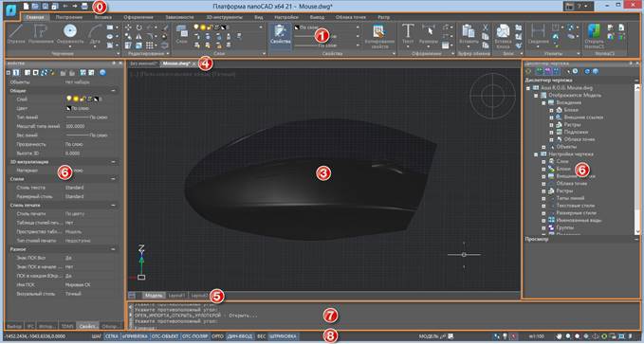
Task: Select the Дуга (arc) tool
Action: click(x=95, y=34)
